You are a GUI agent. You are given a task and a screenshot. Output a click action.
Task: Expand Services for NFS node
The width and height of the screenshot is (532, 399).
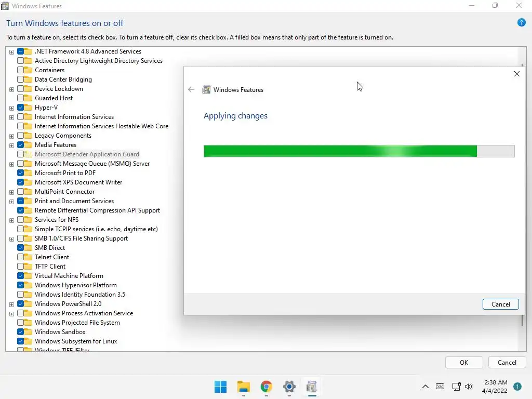(11, 220)
